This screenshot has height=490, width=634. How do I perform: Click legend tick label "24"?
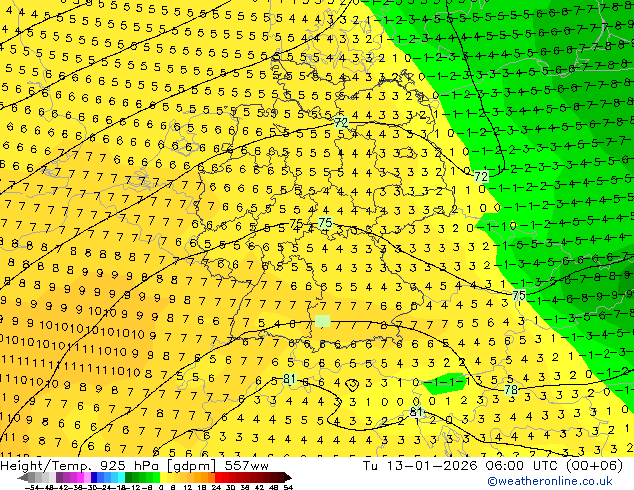pyautogui.click(x=216, y=487)
